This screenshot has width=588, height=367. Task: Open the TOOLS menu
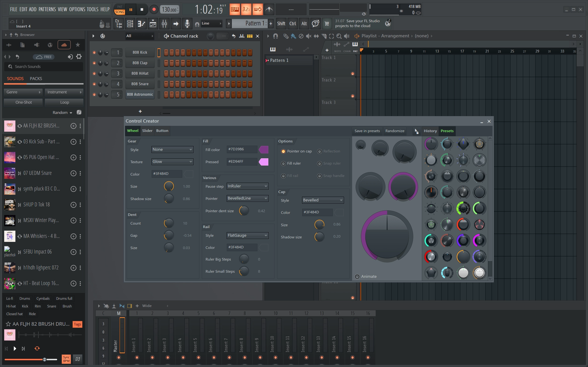(x=92, y=10)
